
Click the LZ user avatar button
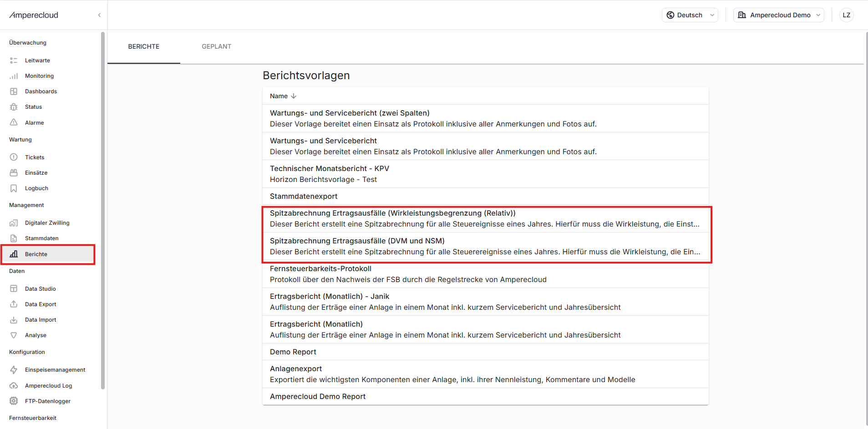point(846,15)
